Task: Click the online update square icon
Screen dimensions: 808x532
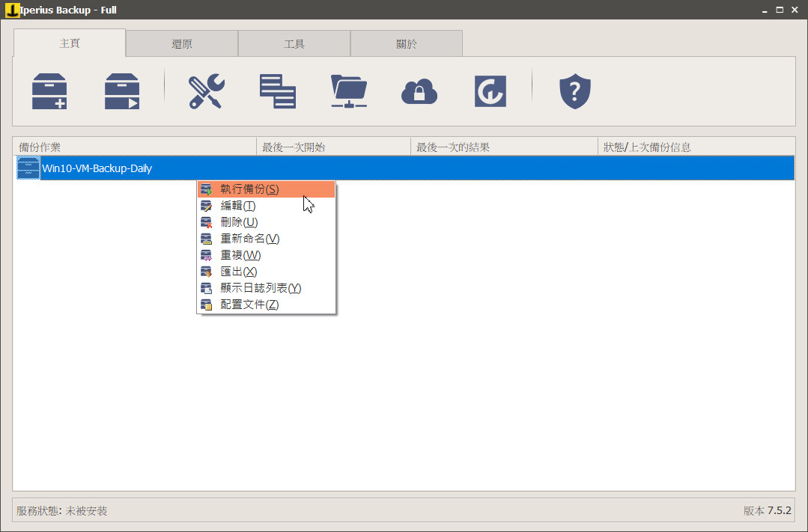Action: pos(490,91)
